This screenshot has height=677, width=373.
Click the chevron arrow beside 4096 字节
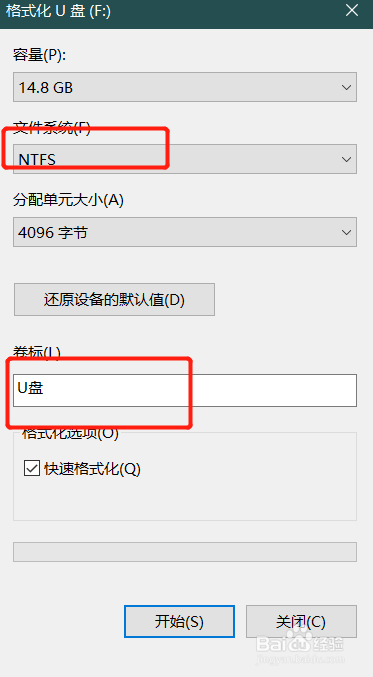click(346, 233)
